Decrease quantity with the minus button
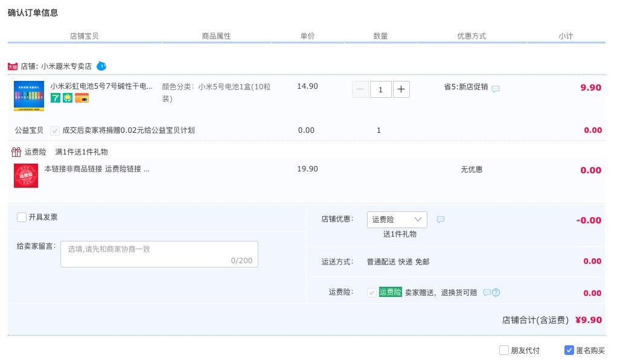Viewport: 629px width, 364px height. (x=360, y=89)
